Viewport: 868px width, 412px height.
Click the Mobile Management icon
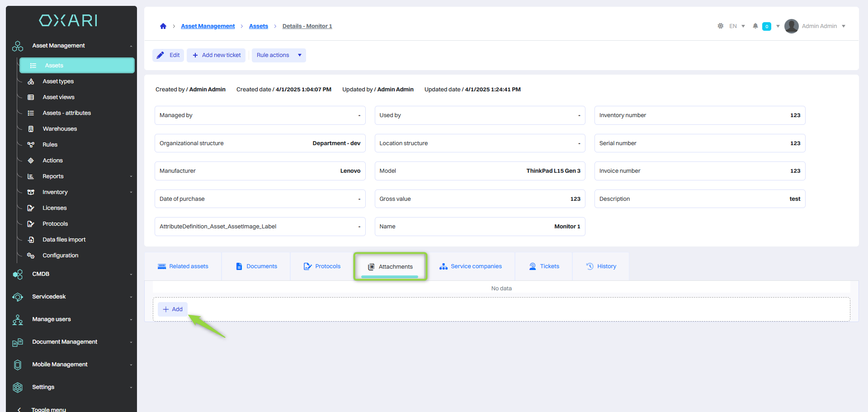[18, 365]
